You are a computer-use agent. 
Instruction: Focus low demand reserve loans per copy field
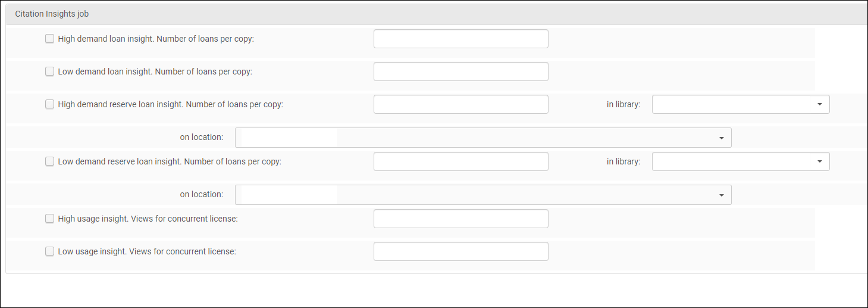click(x=460, y=161)
